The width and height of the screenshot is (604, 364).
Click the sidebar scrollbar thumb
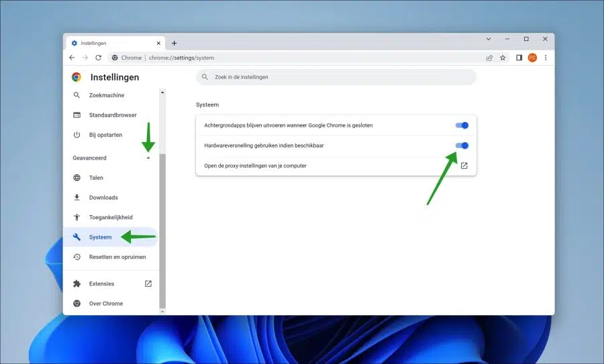click(x=162, y=231)
